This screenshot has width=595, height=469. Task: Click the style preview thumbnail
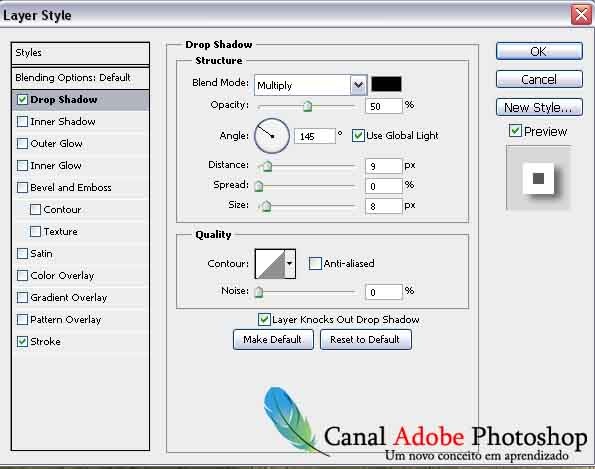(x=538, y=178)
